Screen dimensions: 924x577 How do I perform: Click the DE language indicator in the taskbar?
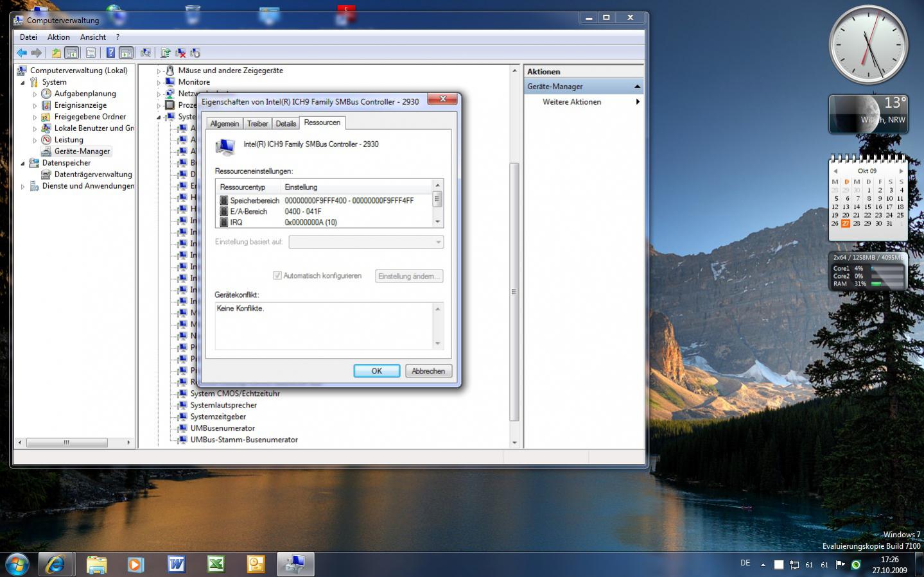[745, 563]
